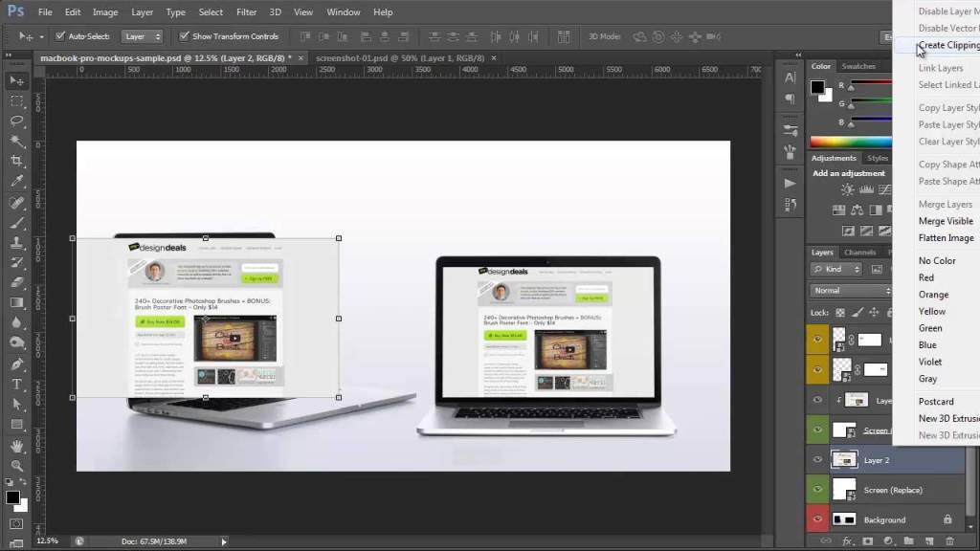Select the Hand tool
This screenshot has width=980, height=551.
click(x=17, y=446)
